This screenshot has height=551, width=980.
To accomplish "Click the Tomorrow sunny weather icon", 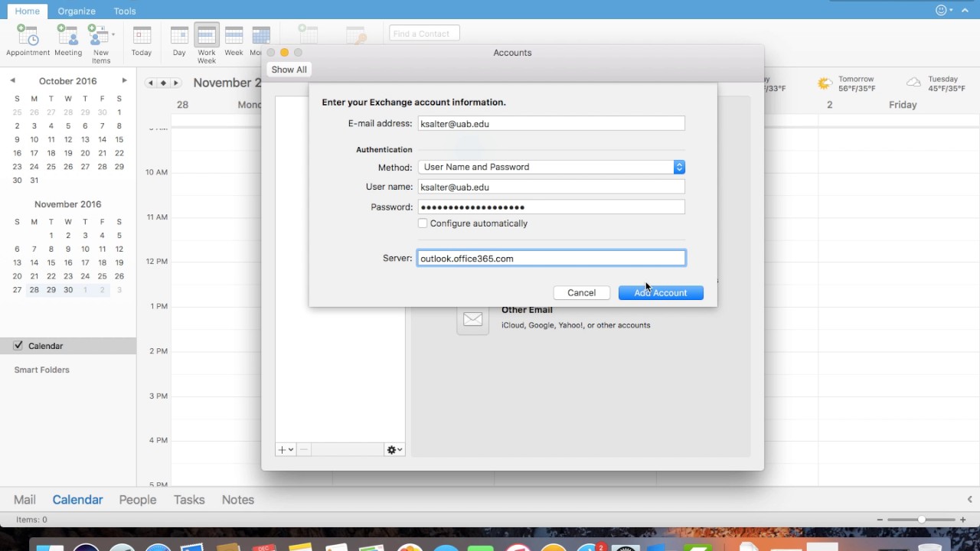I will [x=825, y=83].
